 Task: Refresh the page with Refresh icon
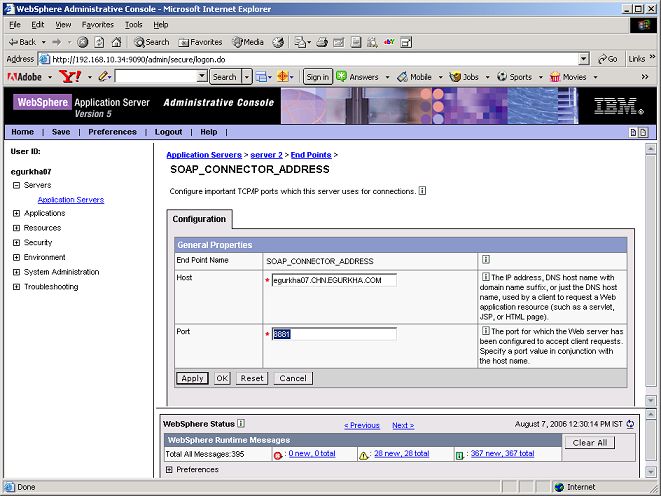click(x=99, y=42)
